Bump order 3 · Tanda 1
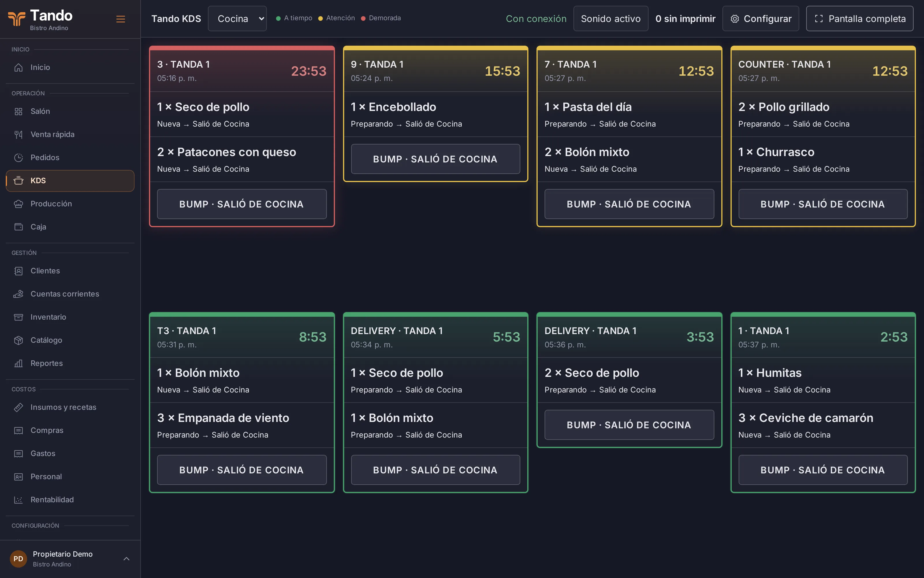This screenshot has height=578, width=924. [x=242, y=204]
